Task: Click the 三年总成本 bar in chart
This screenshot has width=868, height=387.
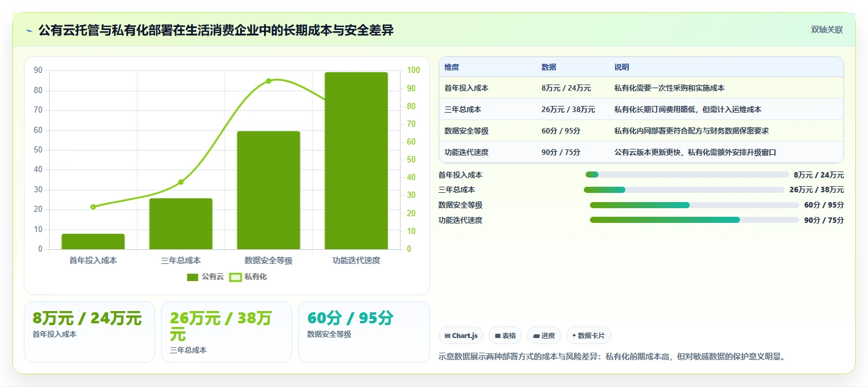Action: 181,224
